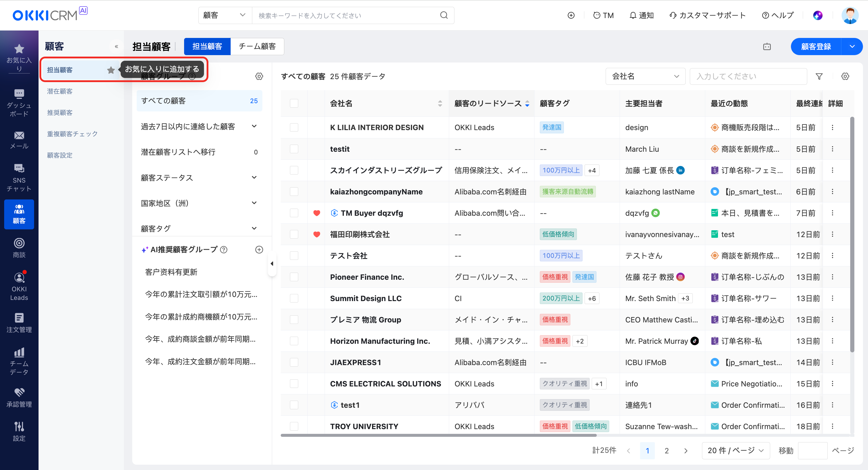Open 推奨顧客 in the side menu
Viewport: 868px width, 470px height.
pos(60,113)
